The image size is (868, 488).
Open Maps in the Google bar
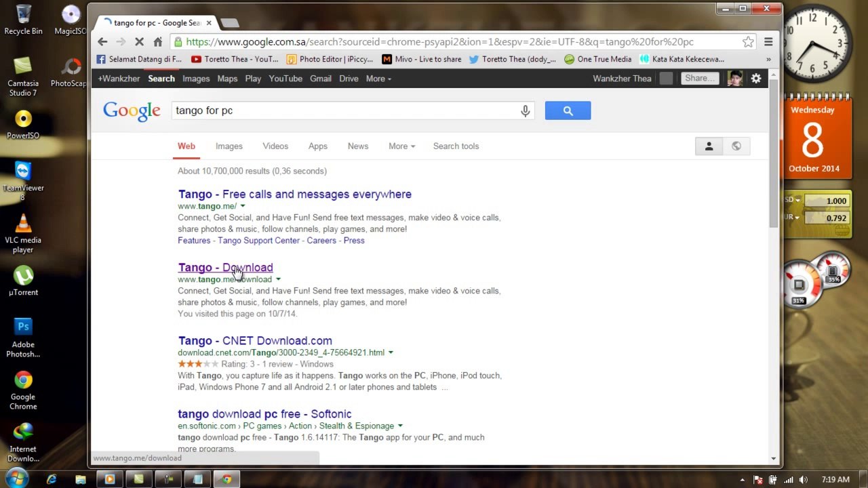point(227,79)
